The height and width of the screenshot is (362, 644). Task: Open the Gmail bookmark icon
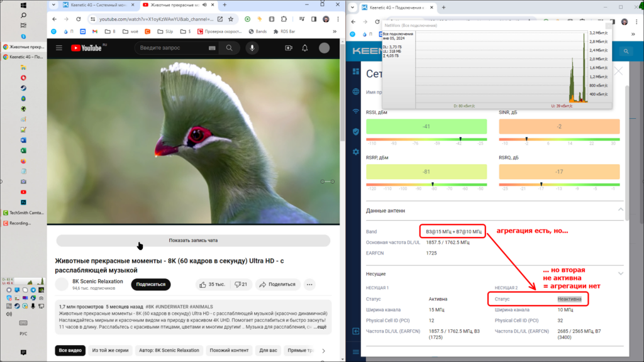(x=95, y=31)
